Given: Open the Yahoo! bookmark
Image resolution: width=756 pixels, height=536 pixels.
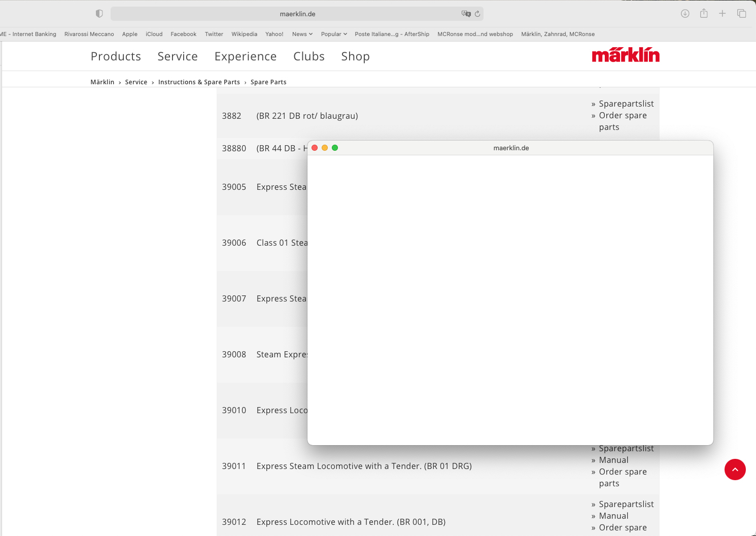Looking at the screenshot, I should click(x=274, y=34).
